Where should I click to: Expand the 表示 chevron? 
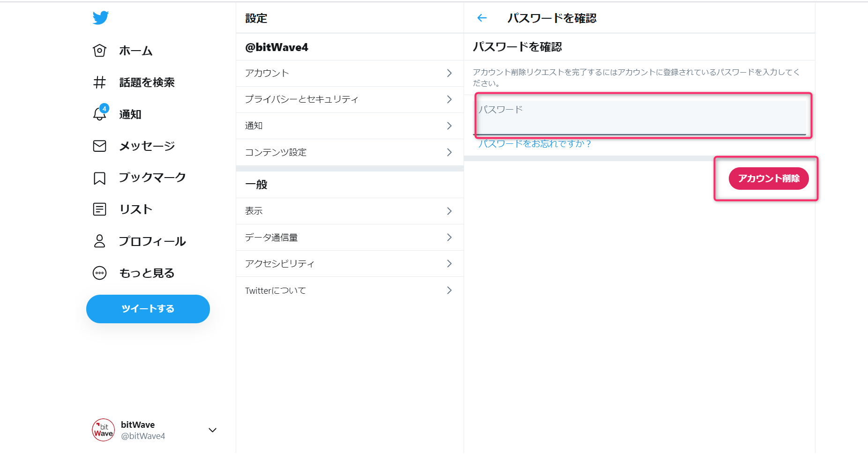(449, 211)
